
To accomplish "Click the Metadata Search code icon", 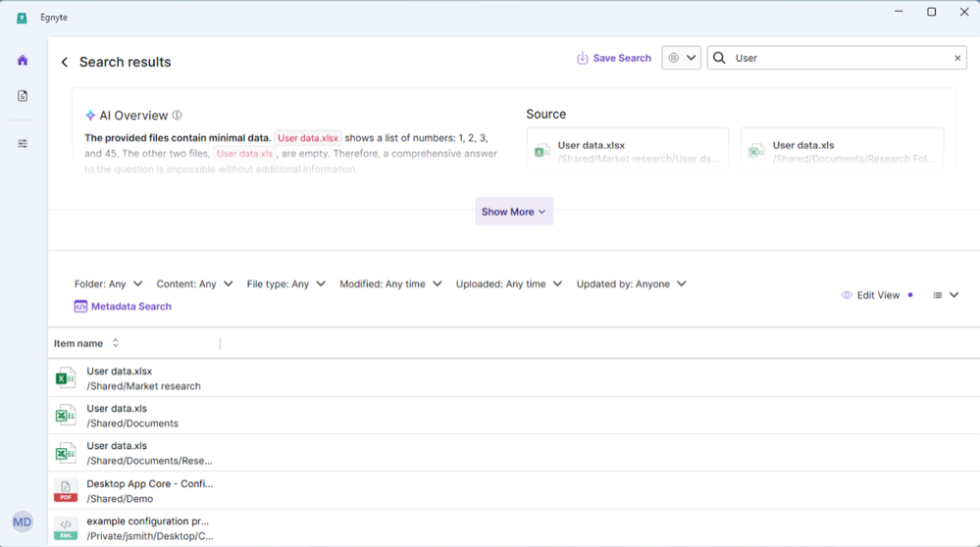I will [x=80, y=307].
